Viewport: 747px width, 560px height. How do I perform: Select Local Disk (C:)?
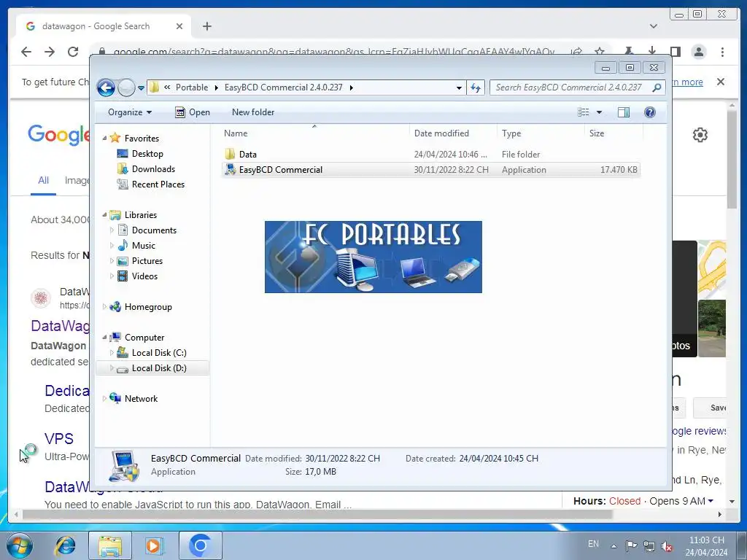(x=159, y=353)
